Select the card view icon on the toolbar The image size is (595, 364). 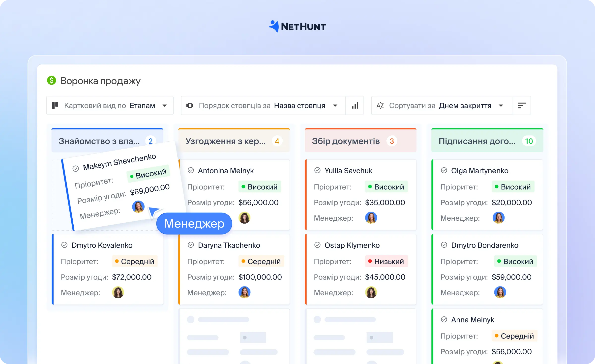click(x=56, y=105)
